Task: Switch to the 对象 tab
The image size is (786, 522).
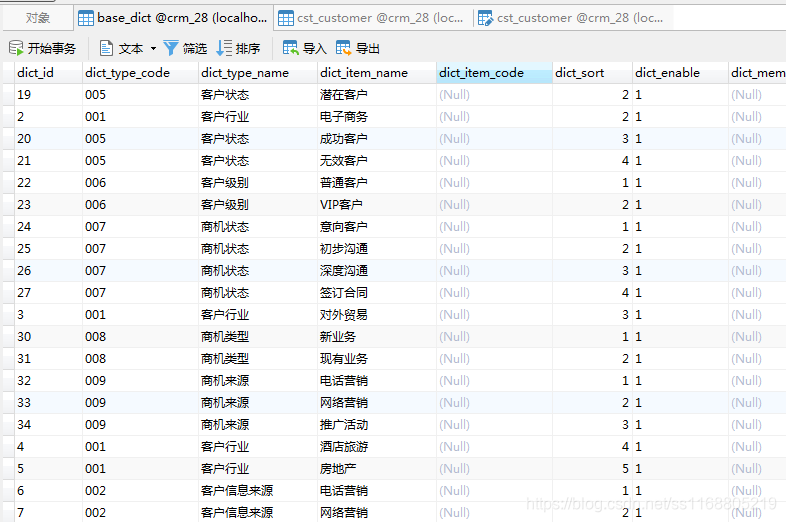Action: tap(38, 18)
